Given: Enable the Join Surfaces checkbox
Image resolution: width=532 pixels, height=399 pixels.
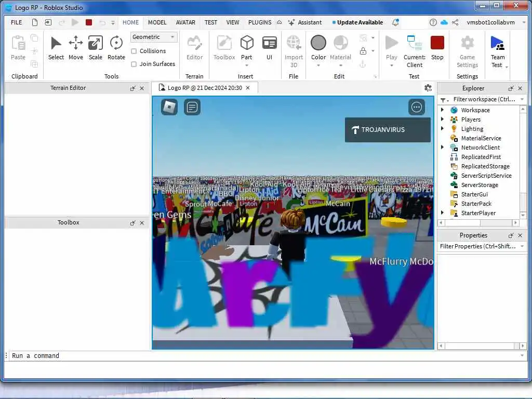Looking at the screenshot, I should tap(134, 64).
